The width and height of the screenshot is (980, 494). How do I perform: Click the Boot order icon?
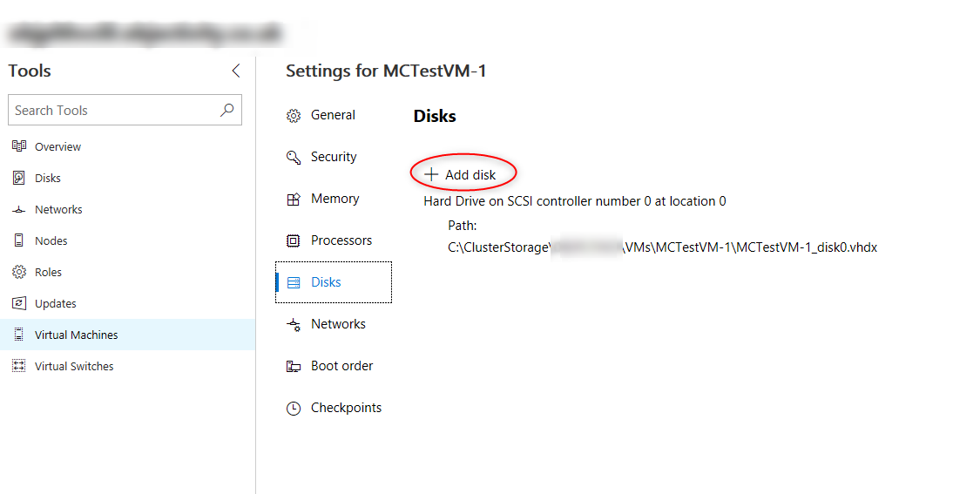(x=293, y=367)
